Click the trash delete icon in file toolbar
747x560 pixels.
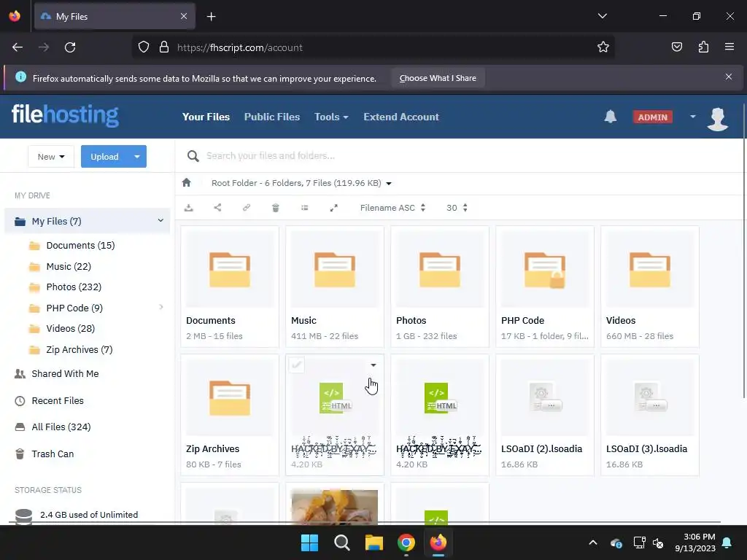(275, 208)
